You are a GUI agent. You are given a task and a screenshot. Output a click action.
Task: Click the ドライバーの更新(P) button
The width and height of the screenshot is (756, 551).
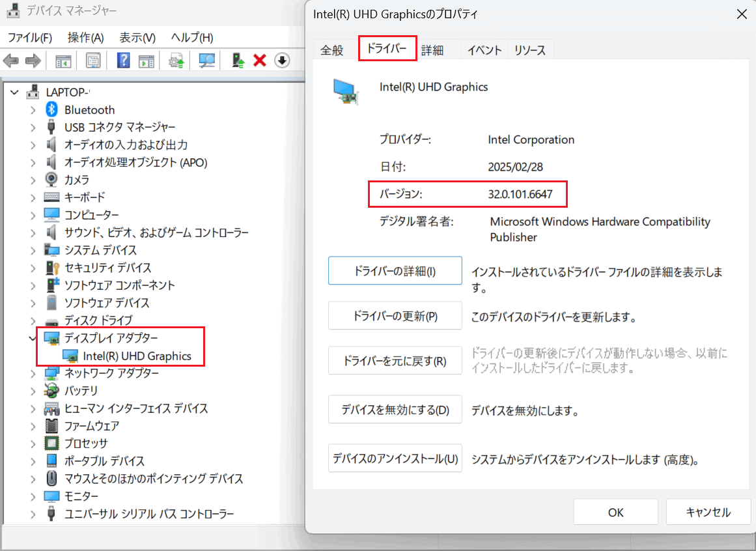[395, 317]
